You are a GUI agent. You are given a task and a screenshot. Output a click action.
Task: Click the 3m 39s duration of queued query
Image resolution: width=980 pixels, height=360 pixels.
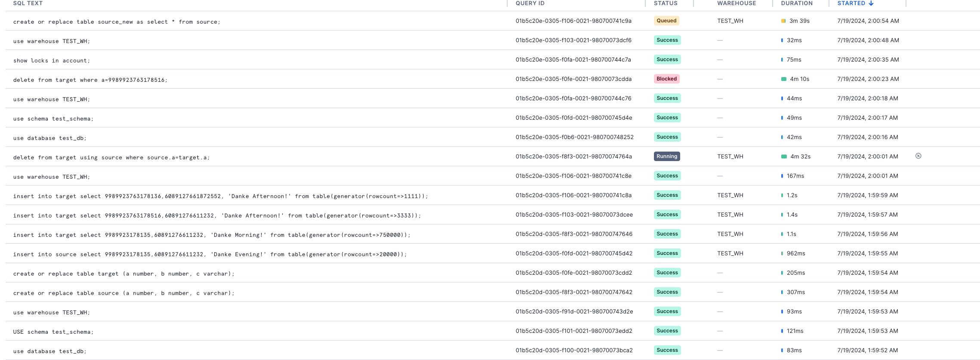(799, 21)
